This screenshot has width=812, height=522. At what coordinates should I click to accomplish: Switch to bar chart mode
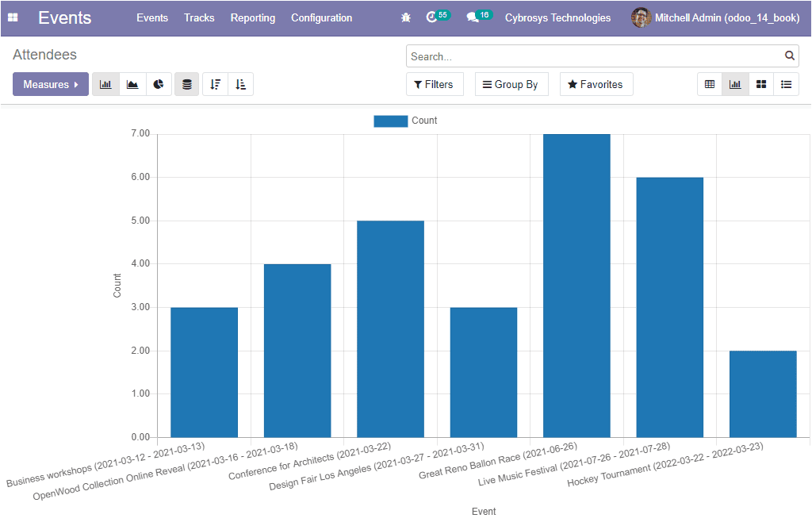(x=105, y=84)
